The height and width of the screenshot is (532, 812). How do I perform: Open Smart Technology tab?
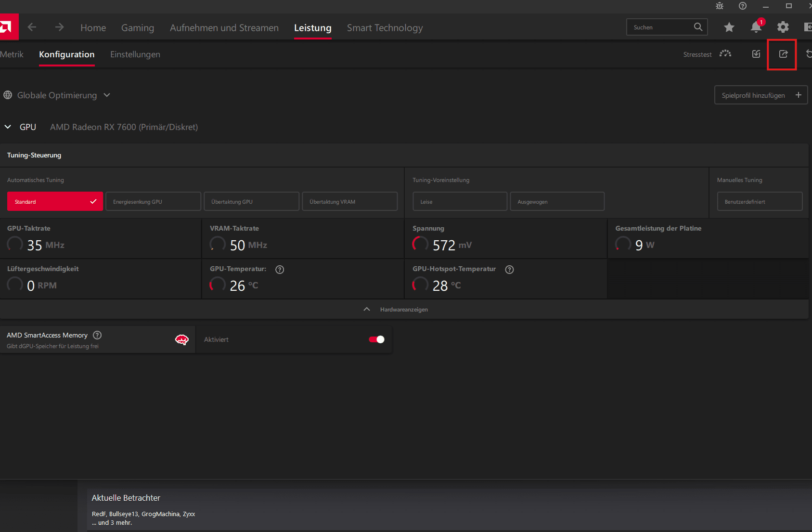click(385, 28)
